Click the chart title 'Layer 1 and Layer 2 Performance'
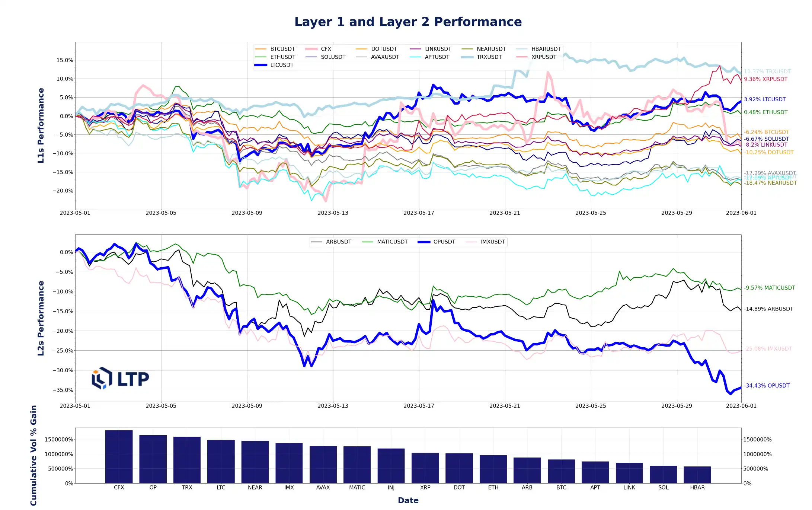The width and height of the screenshot is (812, 510). coord(408,22)
